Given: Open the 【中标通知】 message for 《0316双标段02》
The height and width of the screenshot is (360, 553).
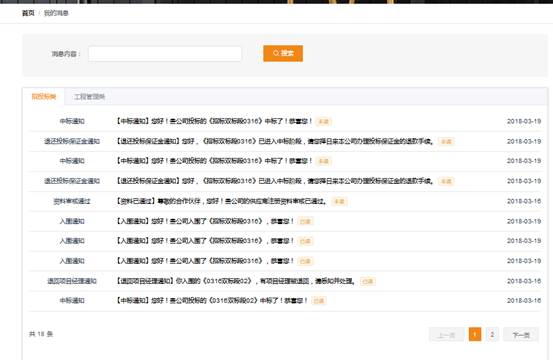Looking at the screenshot, I should pyautogui.click(x=211, y=301).
